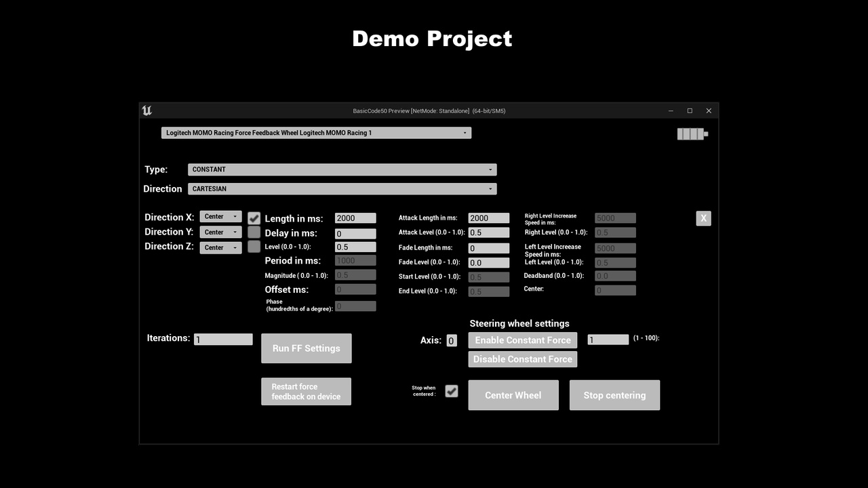Image resolution: width=868 pixels, height=488 pixels.
Task: Enable Constant Force on the steering wheel
Action: pos(522,340)
